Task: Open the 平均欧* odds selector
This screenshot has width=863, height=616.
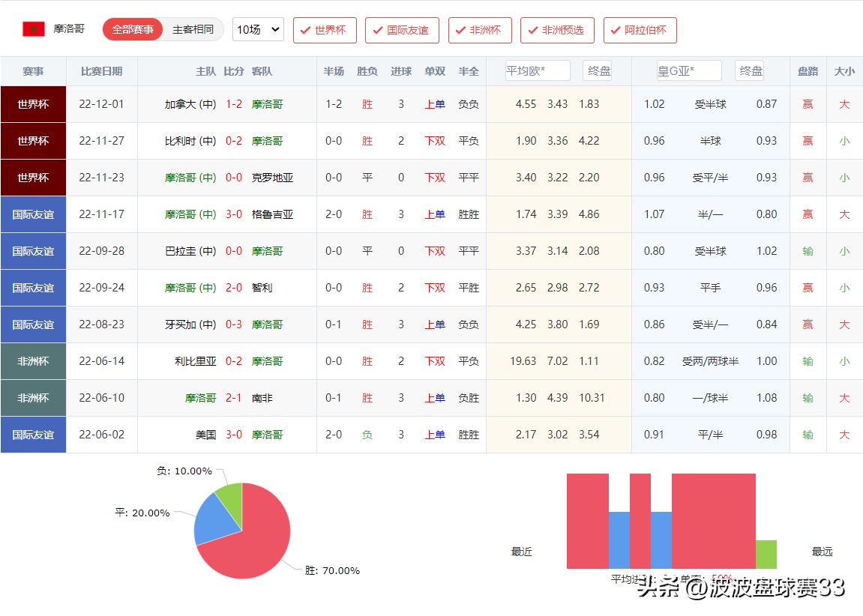Action: [x=537, y=70]
